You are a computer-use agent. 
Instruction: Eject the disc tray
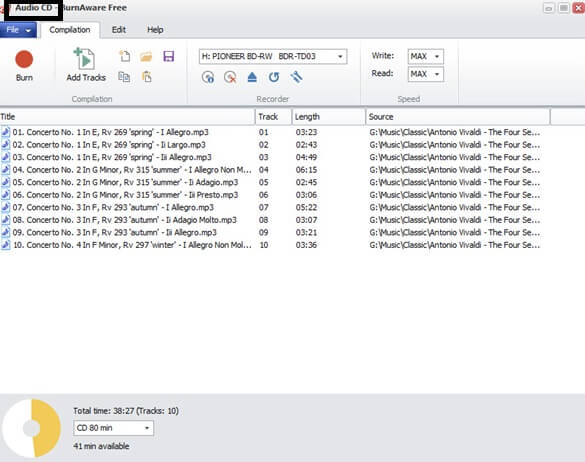[x=252, y=77]
